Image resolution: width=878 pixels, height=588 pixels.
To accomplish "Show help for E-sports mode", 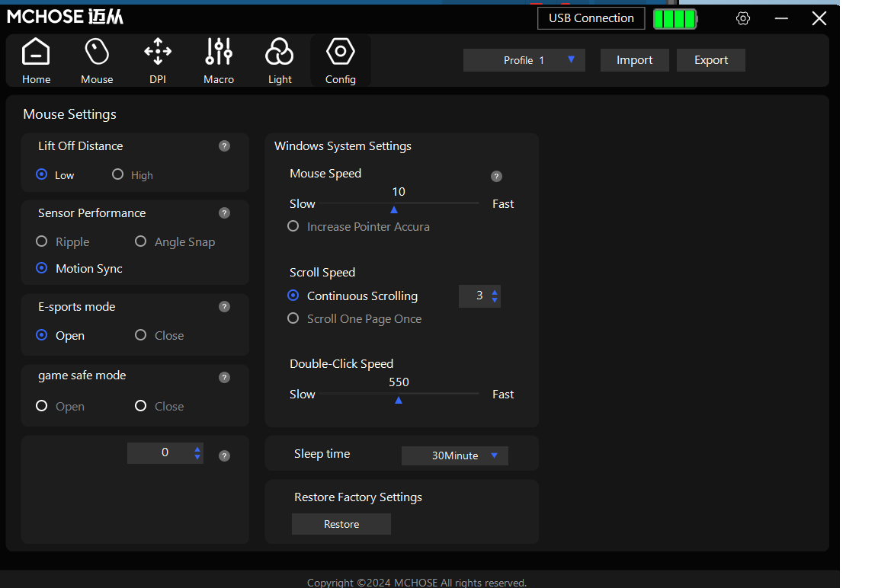I will tap(225, 307).
